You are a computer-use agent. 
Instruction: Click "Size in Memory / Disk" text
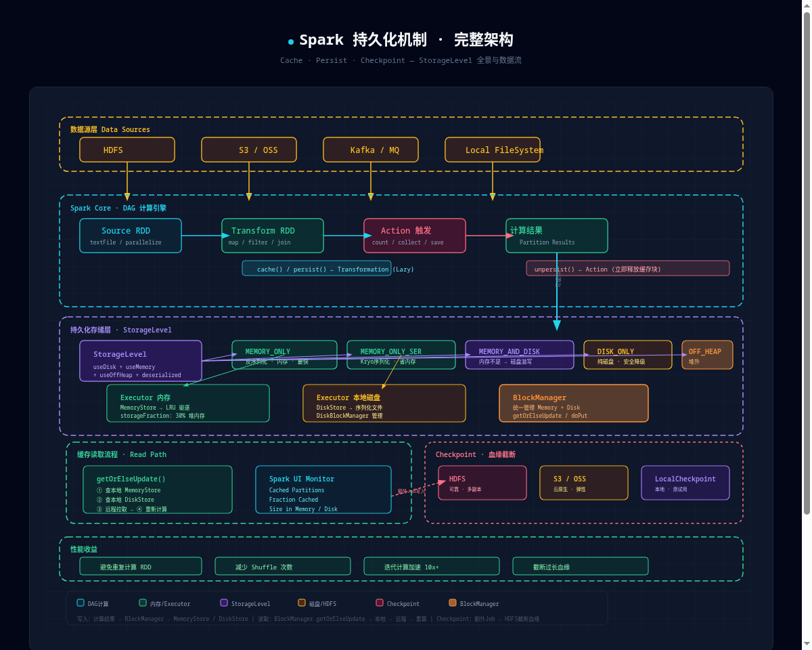[303, 509]
